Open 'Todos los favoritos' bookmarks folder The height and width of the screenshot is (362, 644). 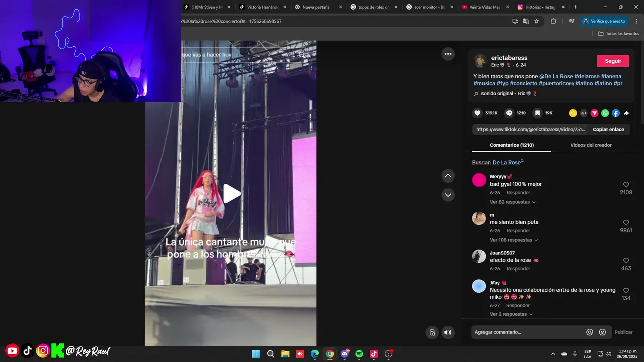(x=618, y=33)
